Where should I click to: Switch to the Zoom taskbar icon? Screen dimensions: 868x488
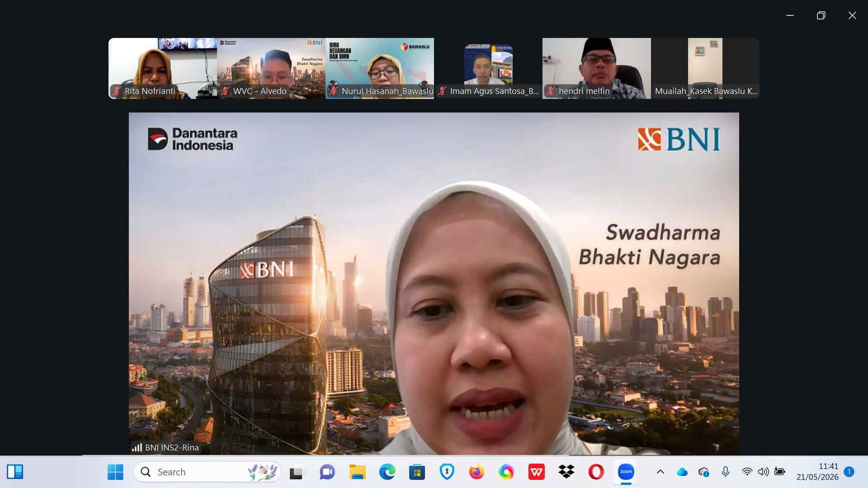pyautogui.click(x=626, y=472)
